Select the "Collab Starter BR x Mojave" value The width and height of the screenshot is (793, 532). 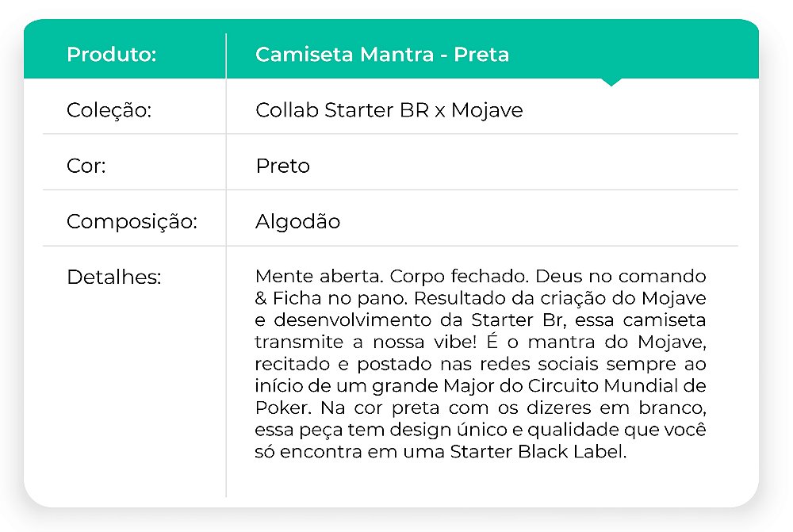click(389, 110)
